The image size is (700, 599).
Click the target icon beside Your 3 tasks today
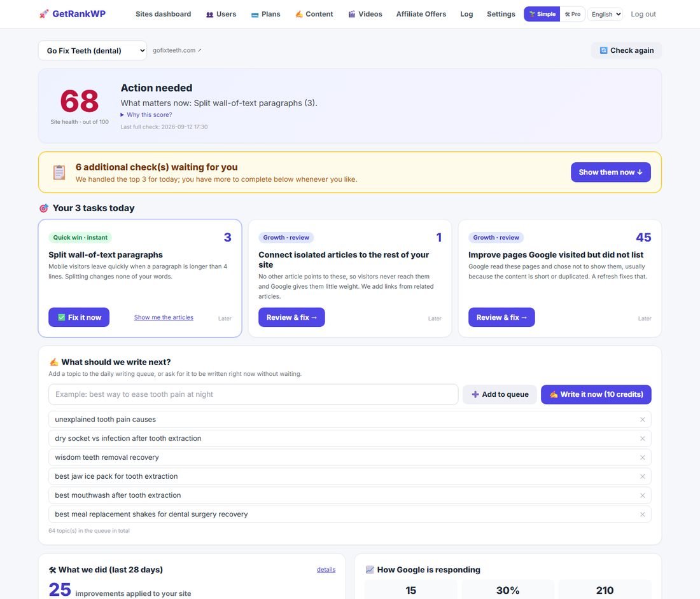pyautogui.click(x=44, y=208)
